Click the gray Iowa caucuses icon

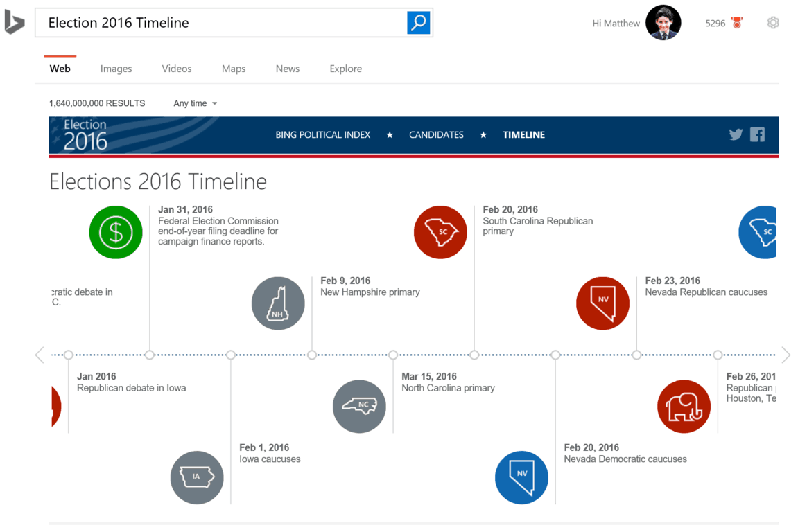197,477
